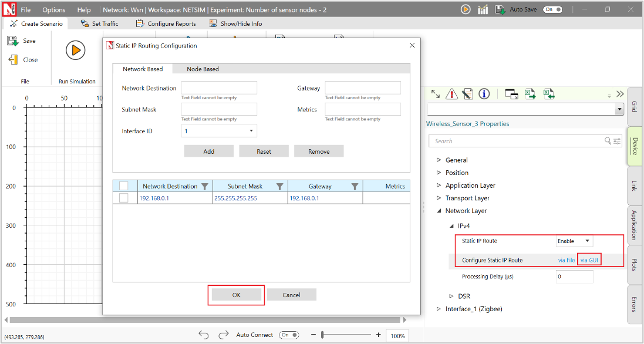This screenshot has height=344, width=644.
Task: Open the Static IP Route Enable dropdown
Action: tap(575, 241)
